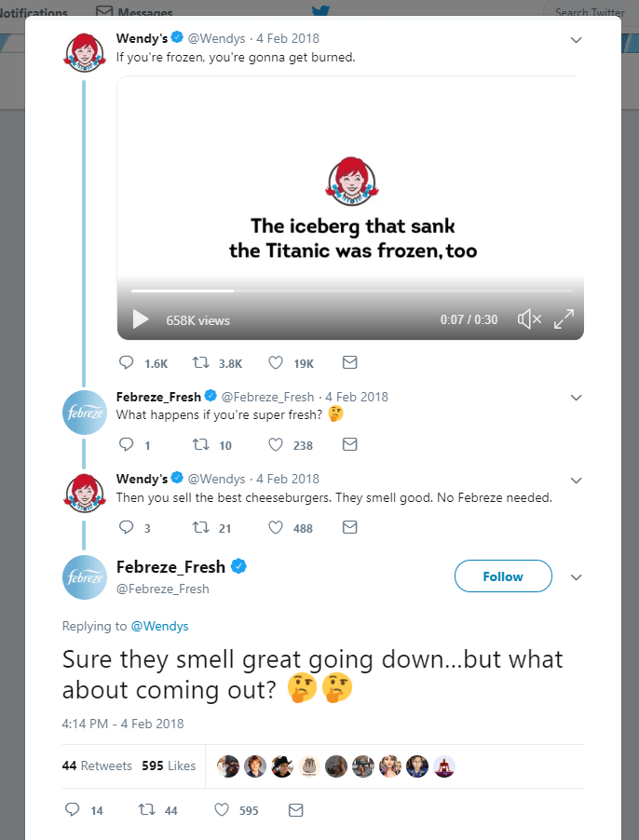Like the 'coming out' Febreze tweet
Screen dimensions: 639x840
[221, 810]
